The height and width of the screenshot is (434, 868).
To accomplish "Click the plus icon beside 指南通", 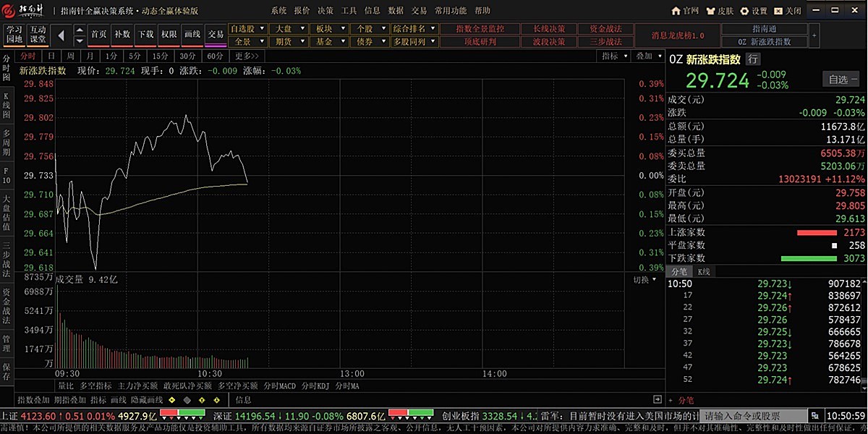I will click(814, 35).
